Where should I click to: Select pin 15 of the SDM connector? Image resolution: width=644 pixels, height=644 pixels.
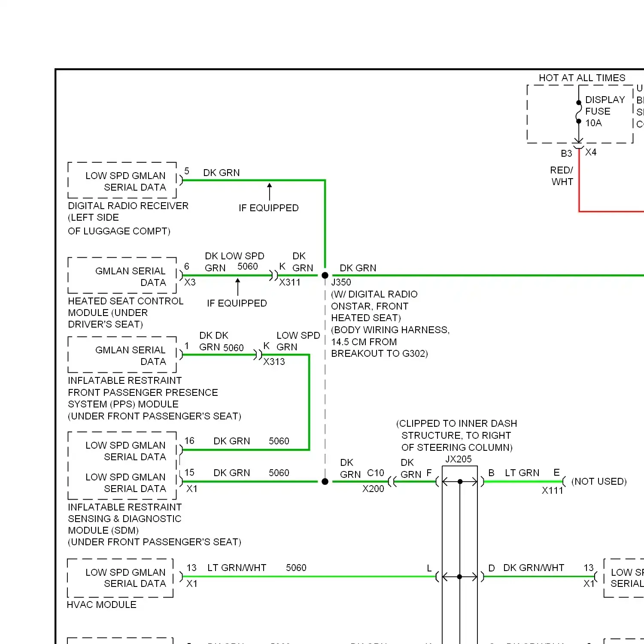point(189,473)
